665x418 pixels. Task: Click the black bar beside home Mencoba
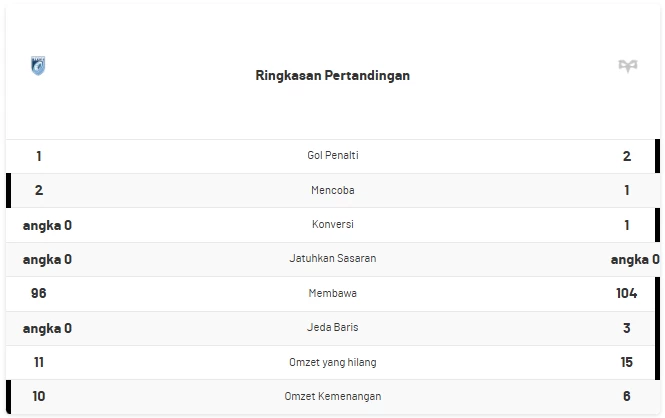8,190
